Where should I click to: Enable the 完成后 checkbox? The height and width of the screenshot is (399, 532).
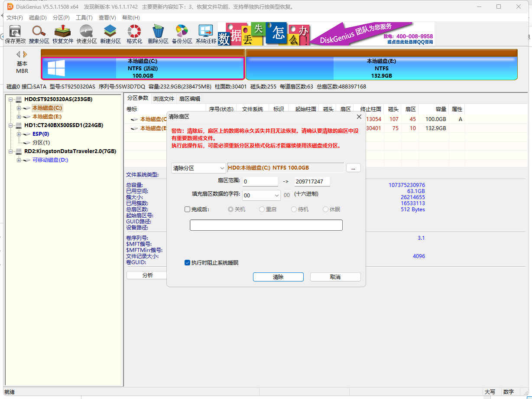(187, 209)
